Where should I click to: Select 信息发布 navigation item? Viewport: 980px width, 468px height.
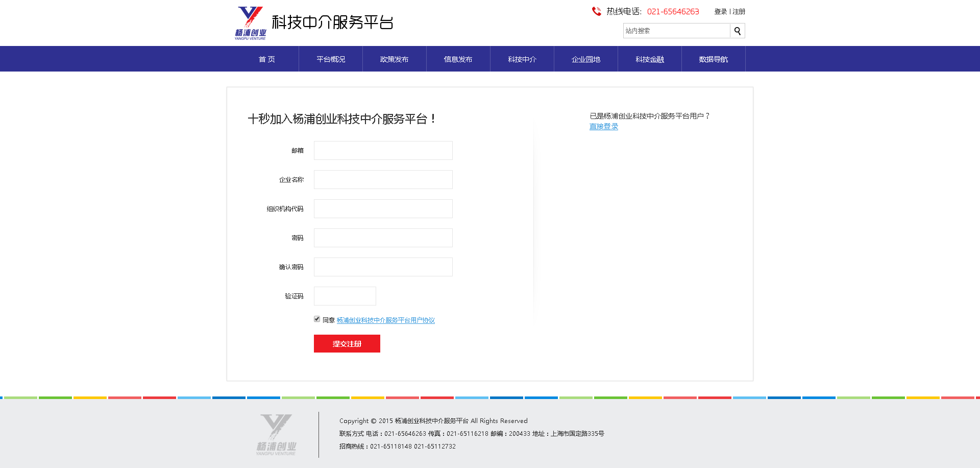click(458, 59)
